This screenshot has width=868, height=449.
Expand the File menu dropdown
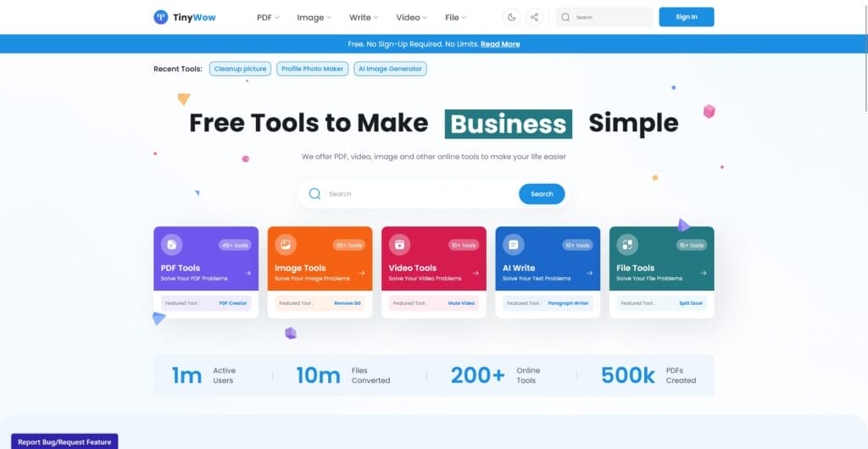click(x=455, y=17)
